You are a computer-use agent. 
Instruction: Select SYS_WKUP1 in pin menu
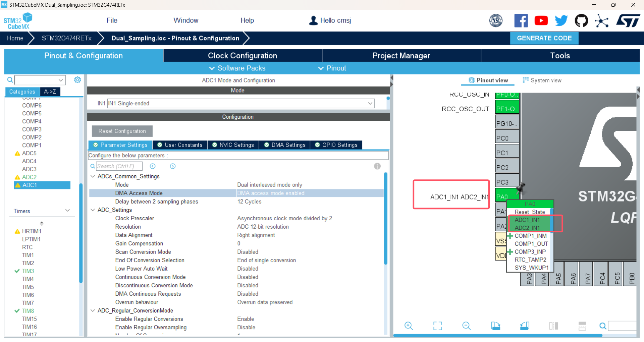pos(531,268)
